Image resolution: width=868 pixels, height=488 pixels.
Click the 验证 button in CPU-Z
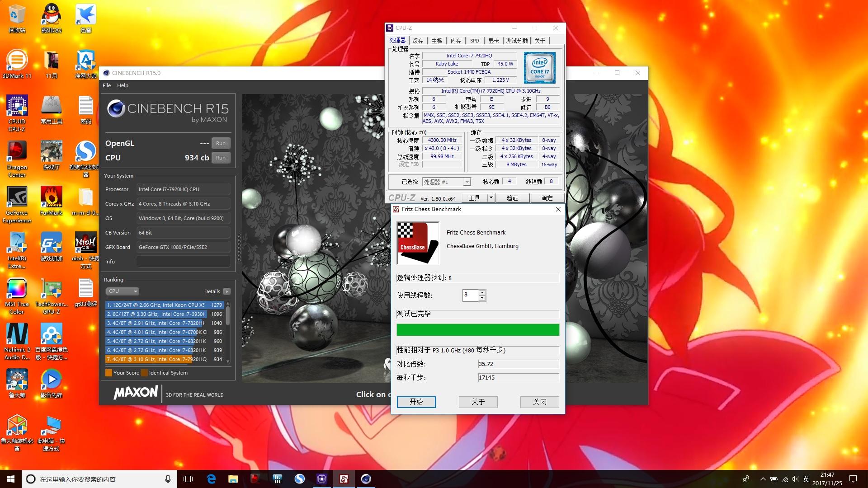click(x=512, y=198)
